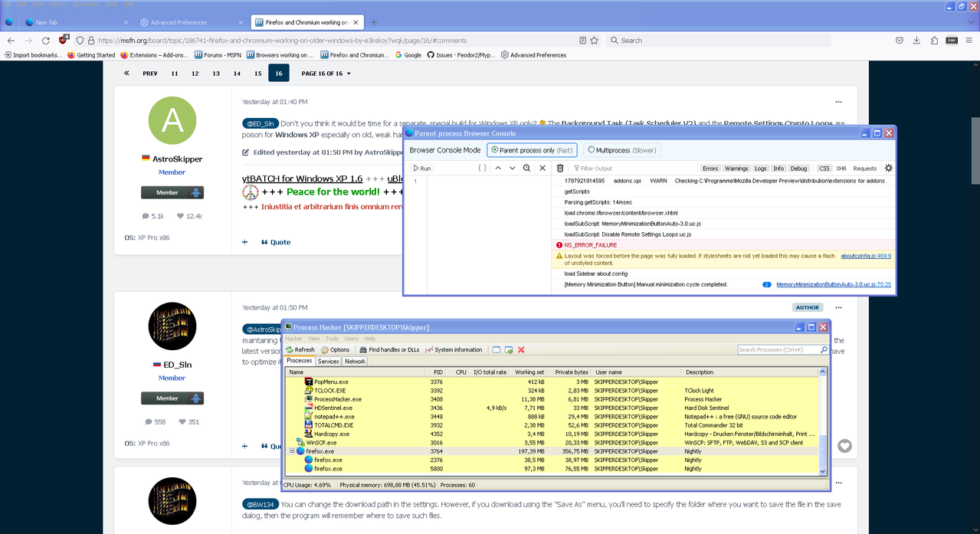Image resolution: width=980 pixels, height=534 pixels.
Task: Toggle the Debug filter in console
Action: 798,168
